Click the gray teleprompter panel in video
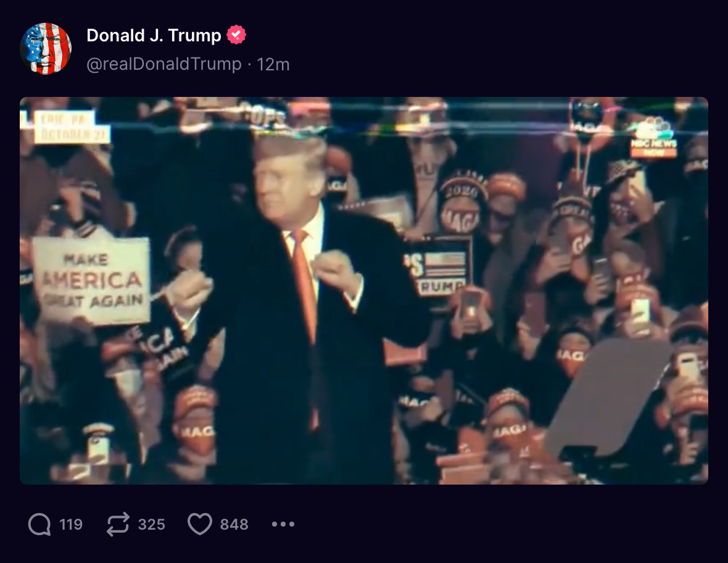 pos(609,397)
